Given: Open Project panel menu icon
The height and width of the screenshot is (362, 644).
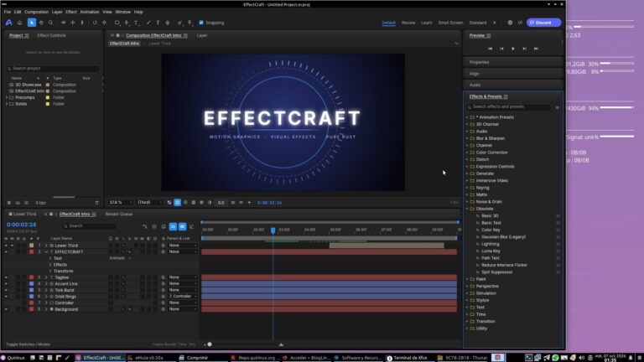Looking at the screenshot, I should coord(27,36).
